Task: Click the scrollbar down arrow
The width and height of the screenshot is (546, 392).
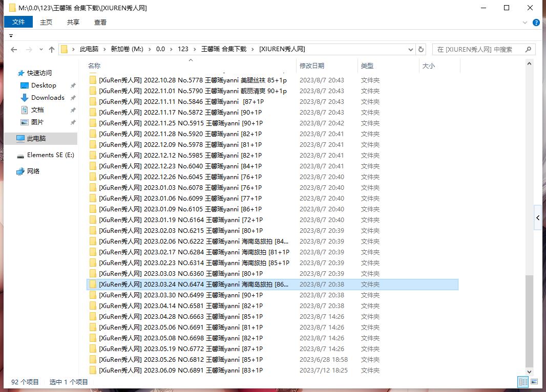Action: click(x=529, y=372)
